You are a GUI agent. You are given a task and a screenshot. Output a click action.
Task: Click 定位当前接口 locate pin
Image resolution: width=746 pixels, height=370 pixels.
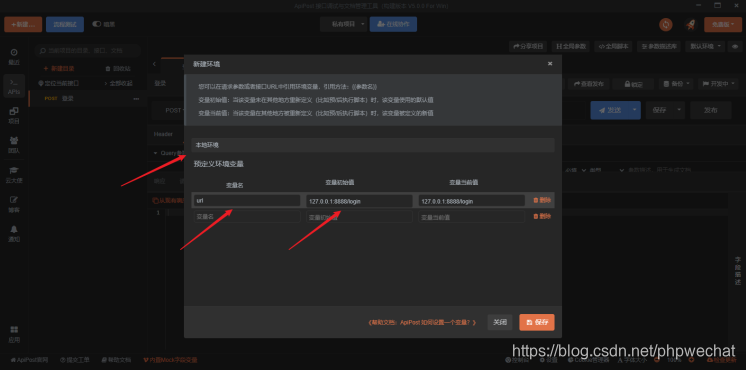59,83
